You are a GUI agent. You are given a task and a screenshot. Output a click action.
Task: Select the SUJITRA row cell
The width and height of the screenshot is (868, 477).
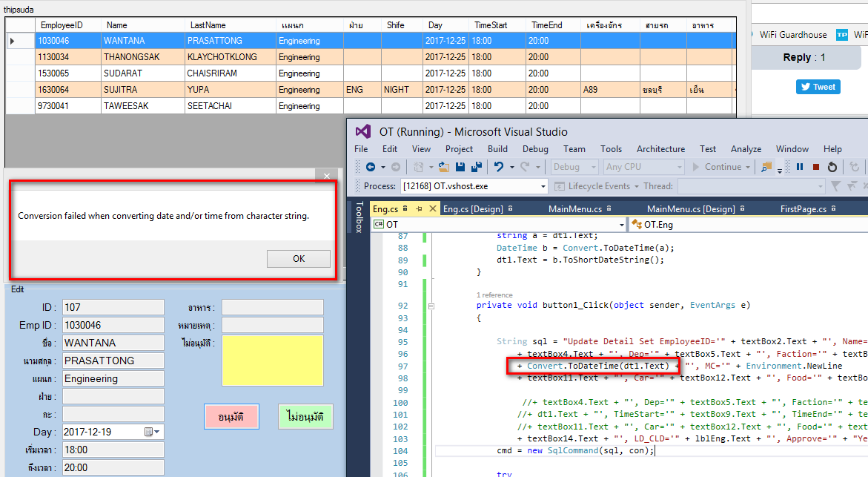143,90
